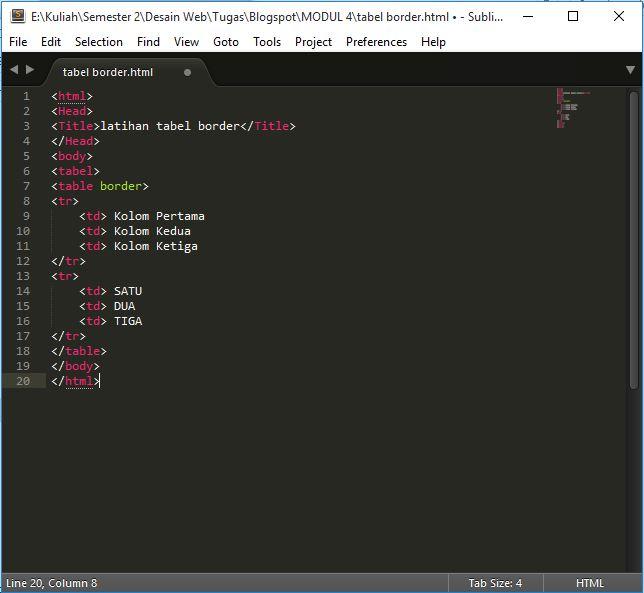The width and height of the screenshot is (644, 593).
Task: Click the closing </table> tag
Action: 79,351
